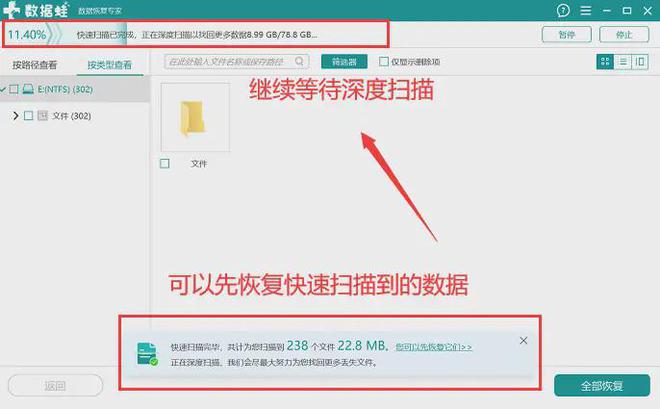Switch to preview pane view
Screen dimensions: 660x409
(x=640, y=62)
